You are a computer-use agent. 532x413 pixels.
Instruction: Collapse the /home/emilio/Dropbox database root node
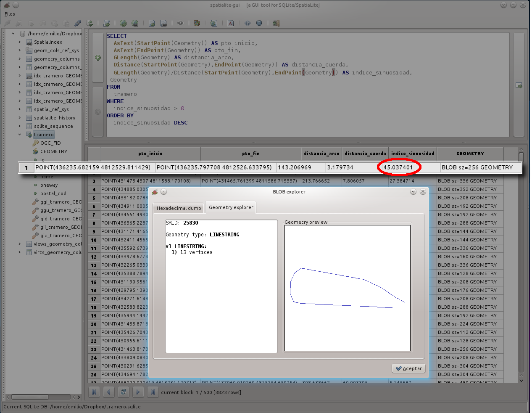[x=13, y=34]
